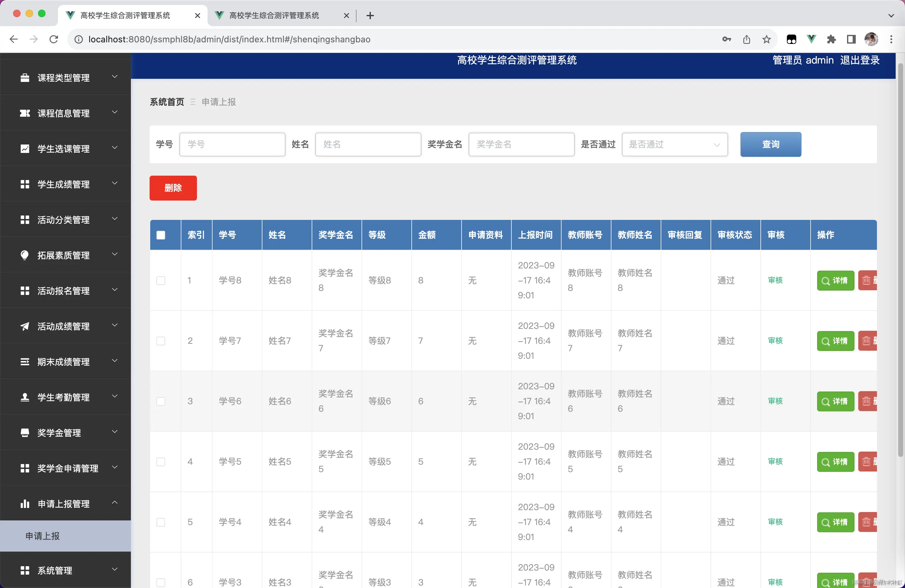Click the 退出登录 link
The height and width of the screenshot is (588, 905).
tap(860, 60)
